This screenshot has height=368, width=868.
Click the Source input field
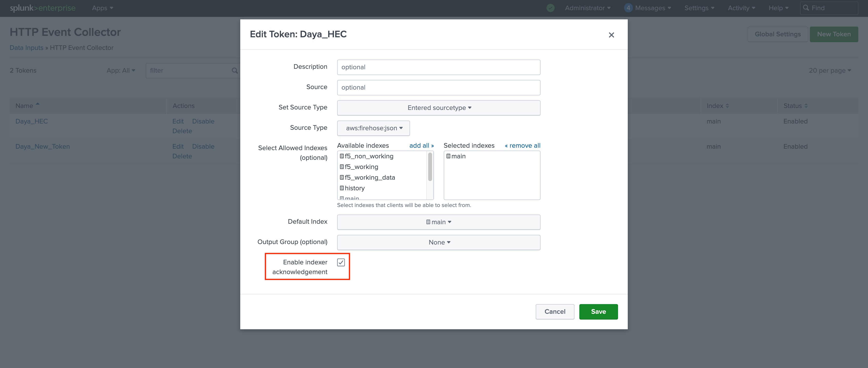438,88
